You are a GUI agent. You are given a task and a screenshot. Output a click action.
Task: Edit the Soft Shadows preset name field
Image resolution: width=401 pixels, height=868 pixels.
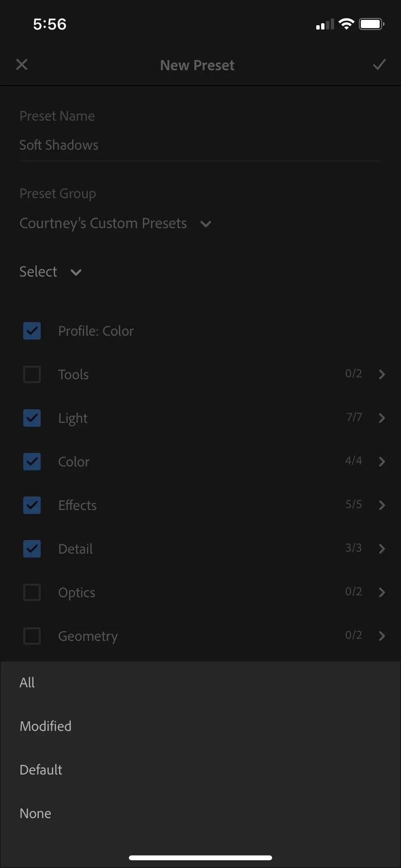200,145
